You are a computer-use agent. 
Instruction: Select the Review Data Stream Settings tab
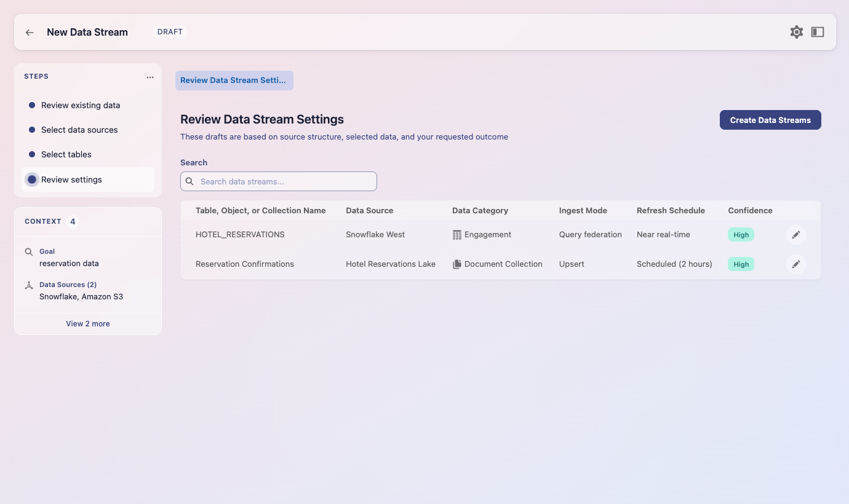[x=234, y=81]
